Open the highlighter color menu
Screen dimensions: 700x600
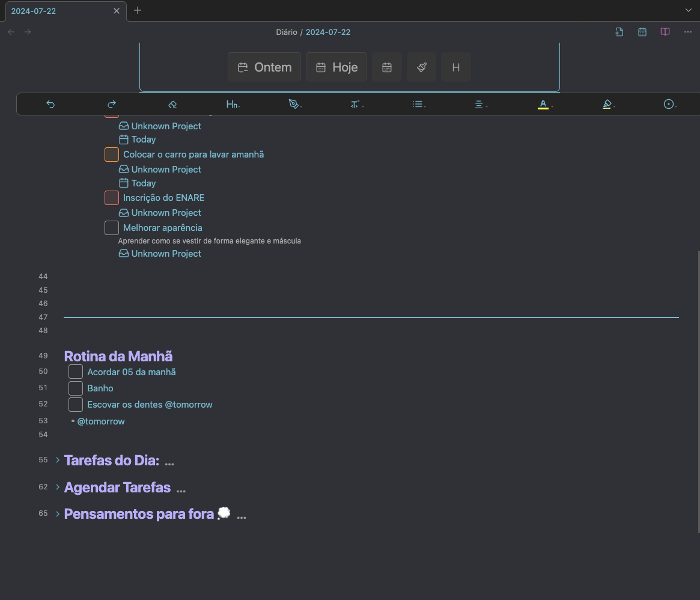click(608, 104)
